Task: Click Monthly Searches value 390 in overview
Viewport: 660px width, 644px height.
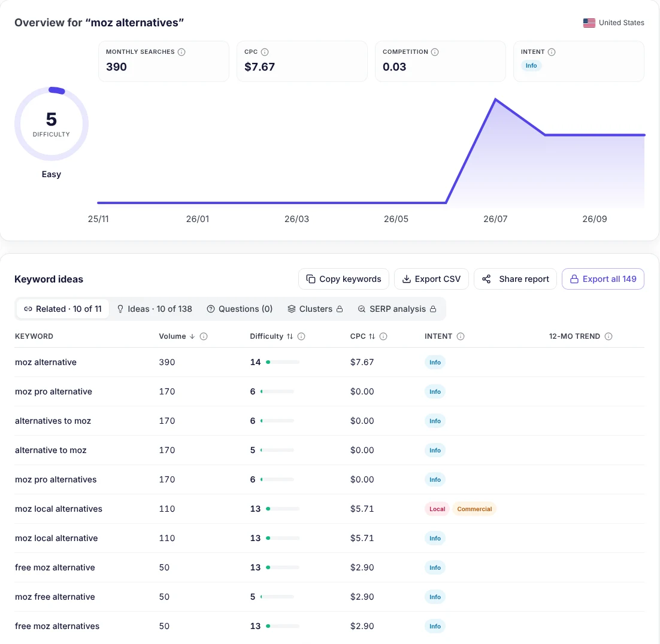Action: 116,67
